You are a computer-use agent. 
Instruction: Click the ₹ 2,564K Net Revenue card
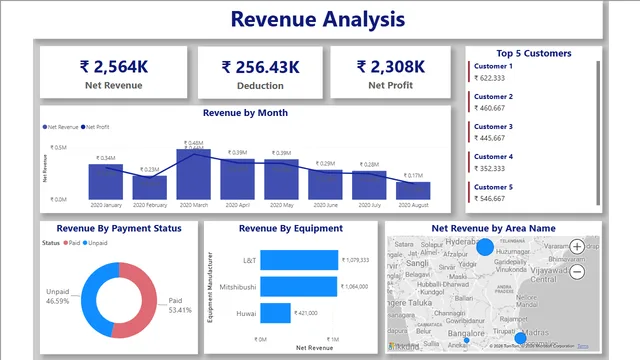tap(113, 72)
